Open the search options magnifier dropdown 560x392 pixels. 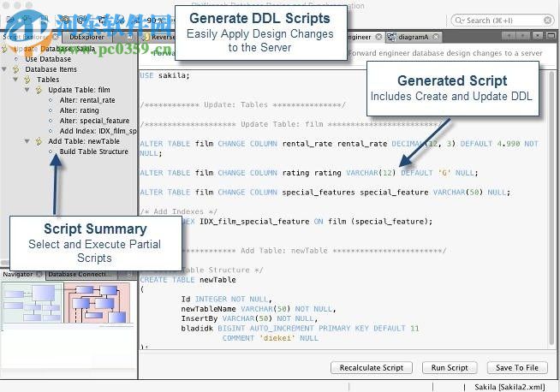coord(459,21)
